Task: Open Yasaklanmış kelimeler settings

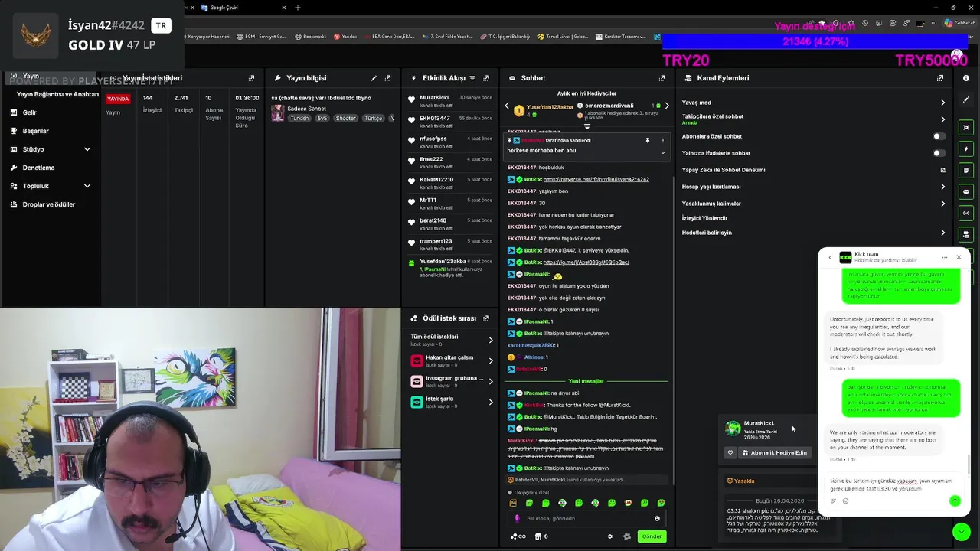Action: pyautogui.click(x=814, y=204)
